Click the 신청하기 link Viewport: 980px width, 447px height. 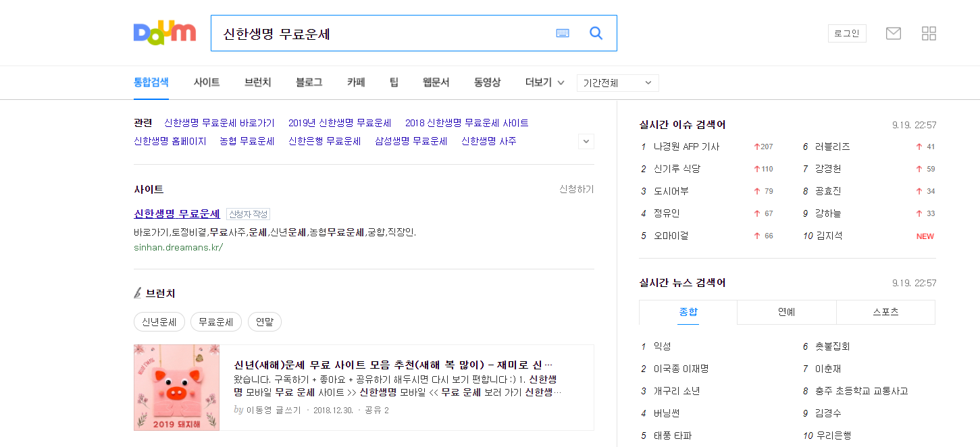pos(577,189)
